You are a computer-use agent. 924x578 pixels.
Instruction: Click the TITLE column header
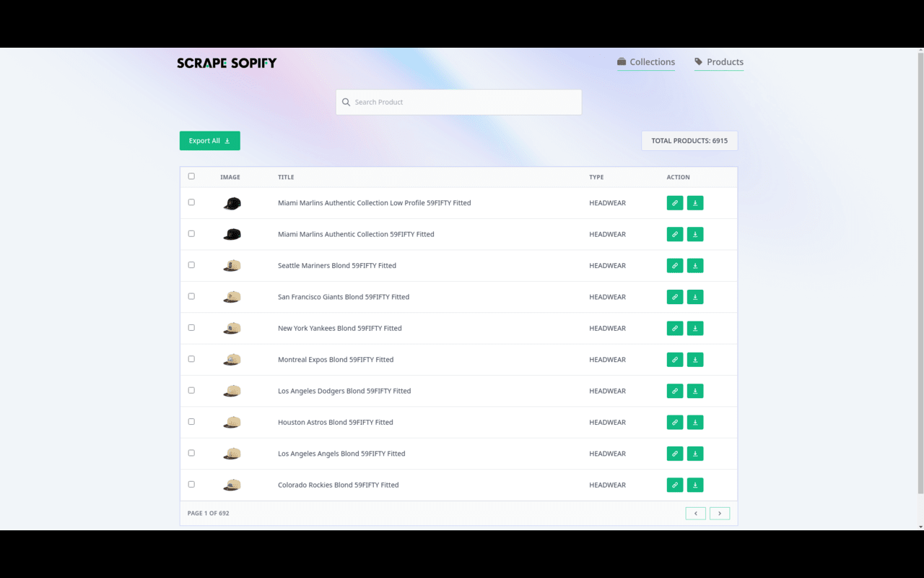(x=286, y=177)
